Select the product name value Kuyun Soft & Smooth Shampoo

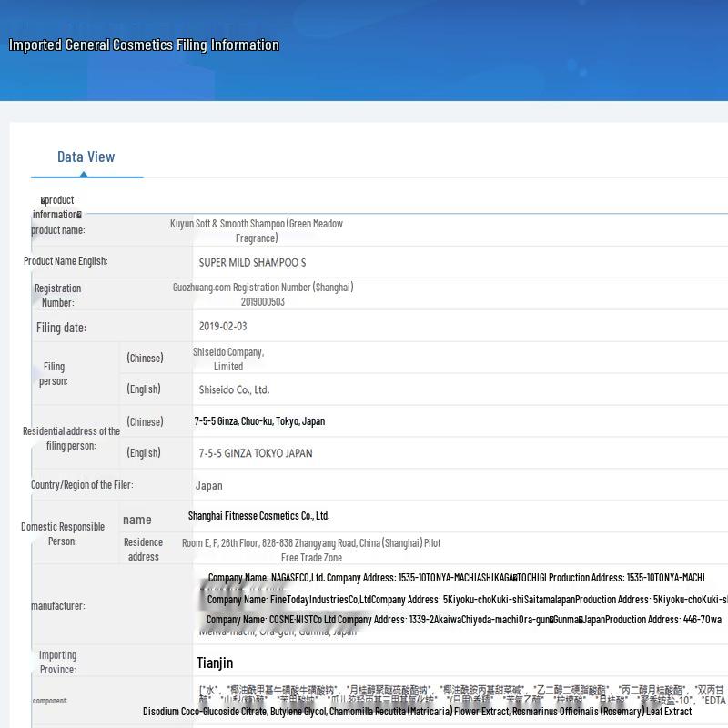257,231
